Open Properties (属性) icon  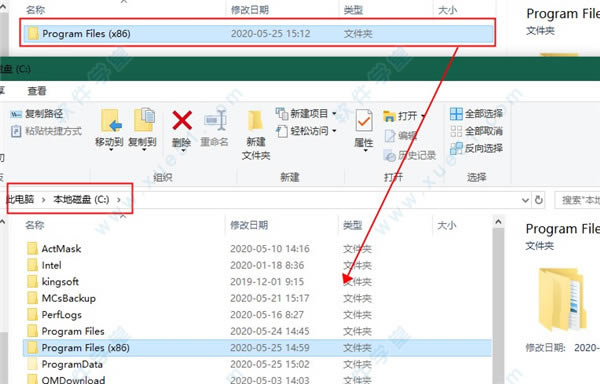[x=364, y=121]
